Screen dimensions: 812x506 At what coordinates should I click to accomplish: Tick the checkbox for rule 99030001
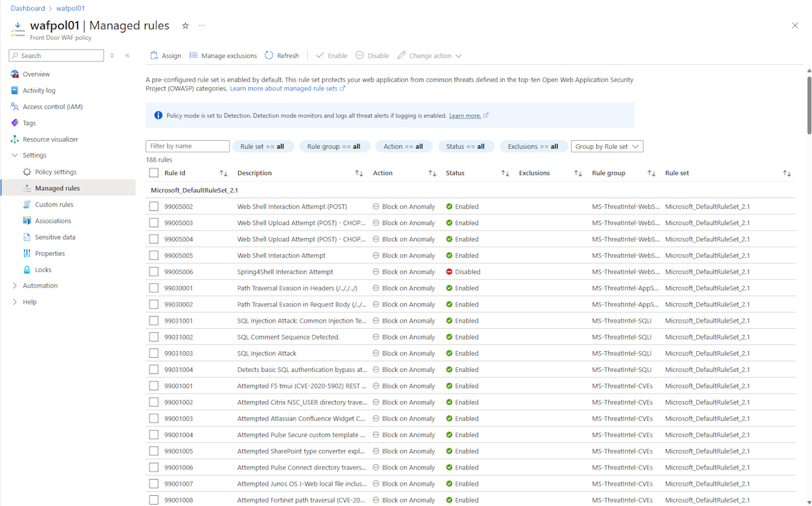(x=154, y=288)
